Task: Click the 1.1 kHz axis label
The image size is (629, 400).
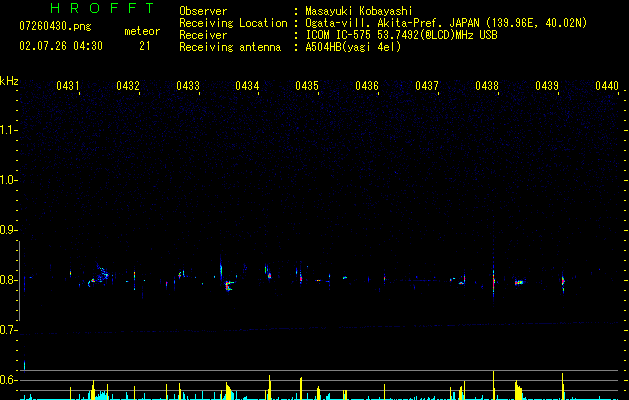Action: click(x=9, y=130)
